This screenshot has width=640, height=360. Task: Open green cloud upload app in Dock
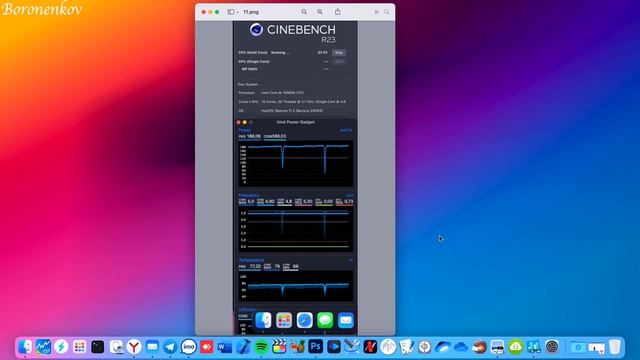tap(516, 347)
